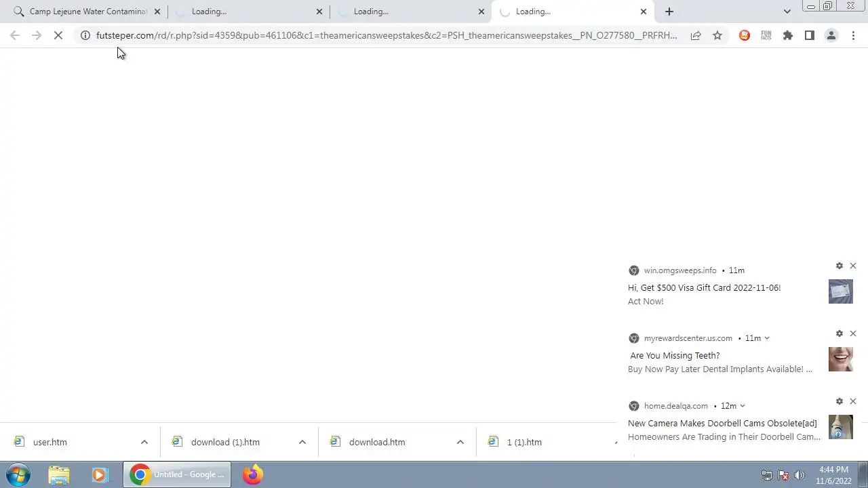Expand options for download.htm download
Screen dimensions: 868x488
pos(460,442)
